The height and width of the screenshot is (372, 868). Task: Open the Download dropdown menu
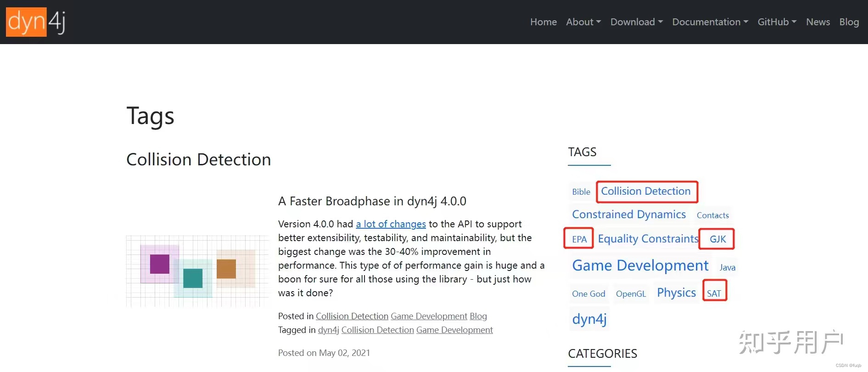pyautogui.click(x=637, y=22)
